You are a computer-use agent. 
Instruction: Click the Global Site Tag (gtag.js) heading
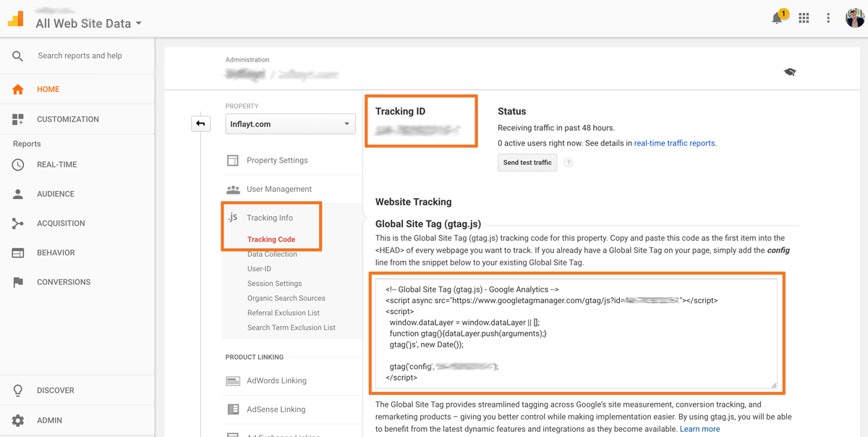(x=428, y=224)
